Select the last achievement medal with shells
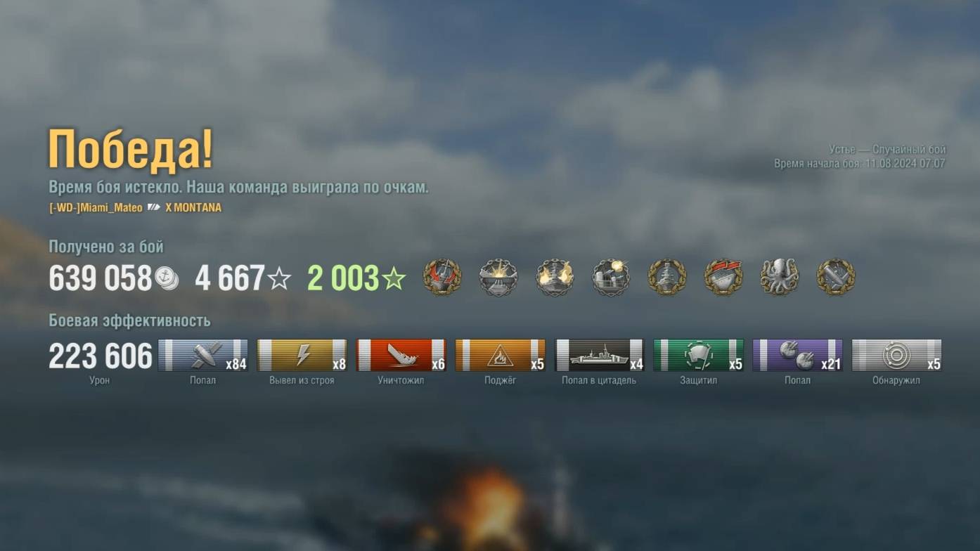The height and width of the screenshot is (551, 980). click(836, 277)
